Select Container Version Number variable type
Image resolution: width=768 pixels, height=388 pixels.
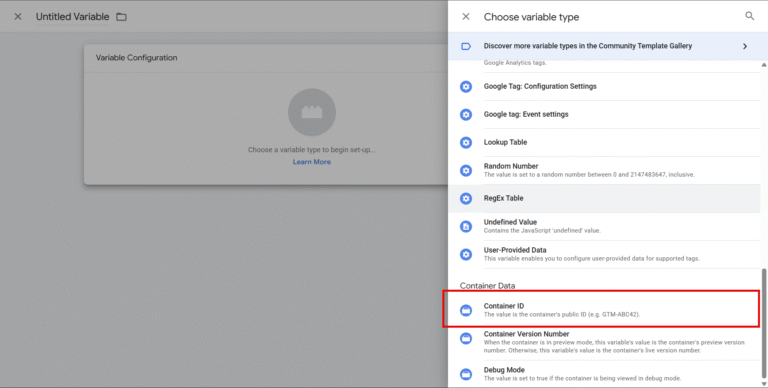coord(604,342)
